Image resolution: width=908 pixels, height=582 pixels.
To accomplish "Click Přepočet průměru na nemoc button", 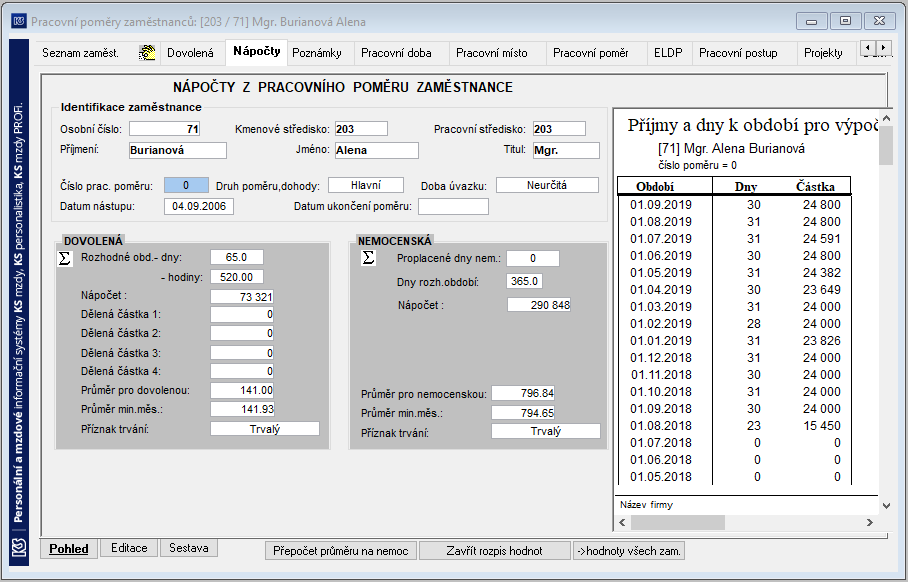I will click(x=340, y=551).
